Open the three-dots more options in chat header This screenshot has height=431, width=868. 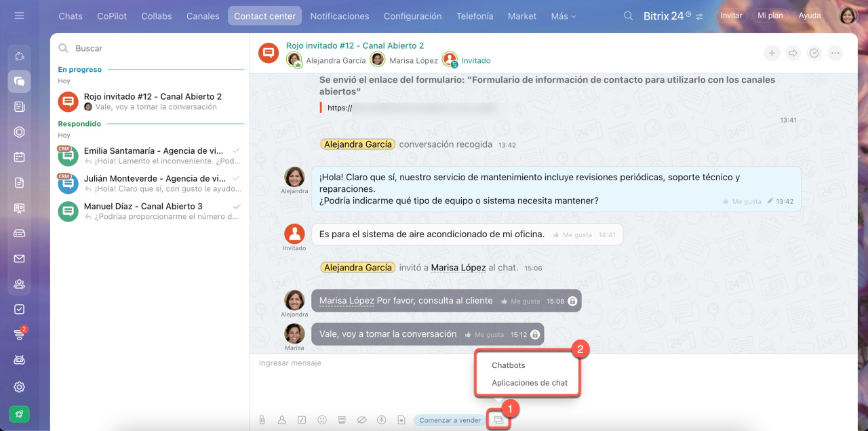pos(835,53)
